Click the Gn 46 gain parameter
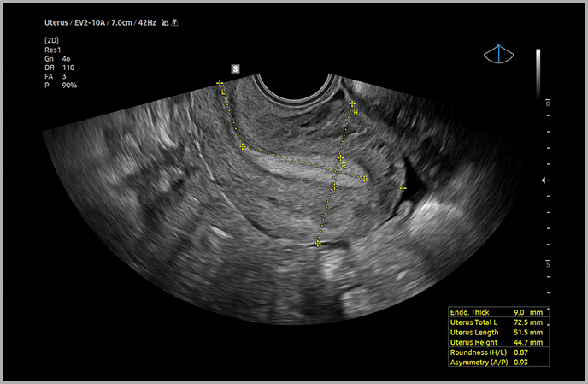This screenshot has width=588, height=384. pos(56,58)
